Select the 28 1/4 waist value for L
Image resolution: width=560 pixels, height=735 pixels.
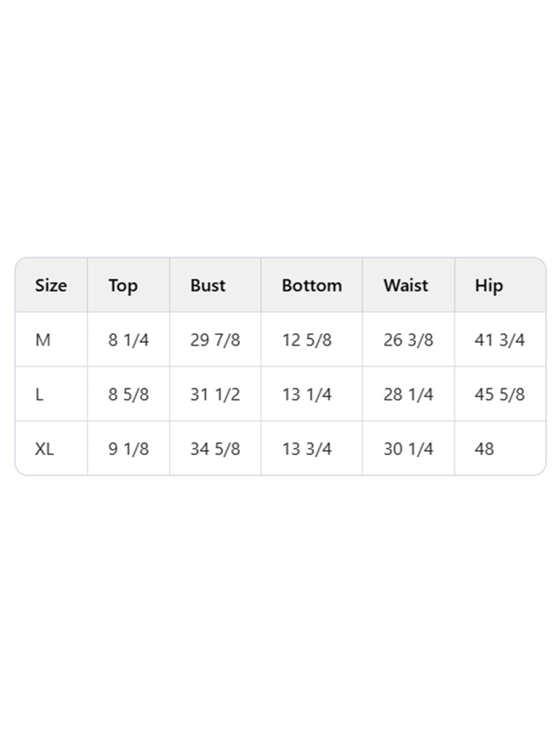[x=408, y=395]
